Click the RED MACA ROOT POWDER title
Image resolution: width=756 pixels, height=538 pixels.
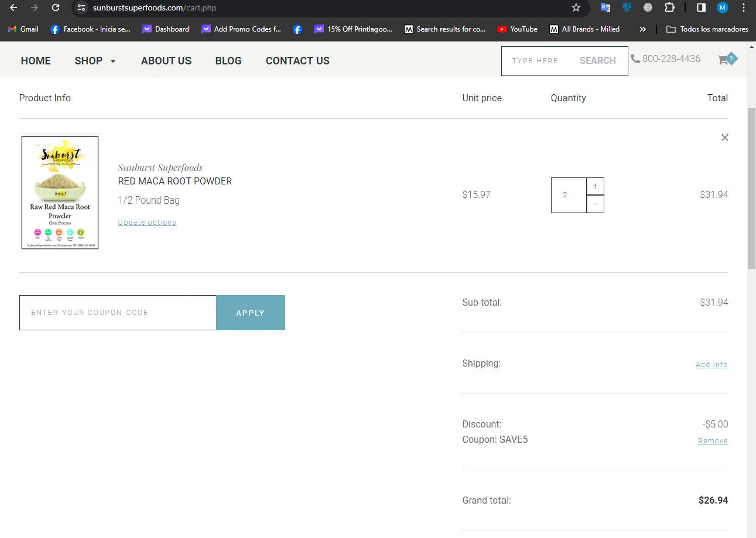175,181
